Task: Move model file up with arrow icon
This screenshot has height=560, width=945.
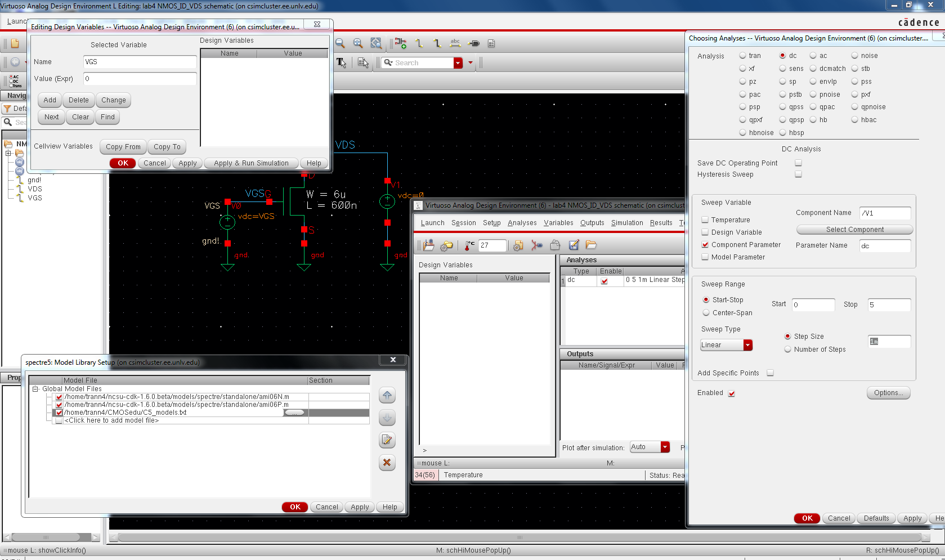Action: pyautogui.click(x=387, y=396)
